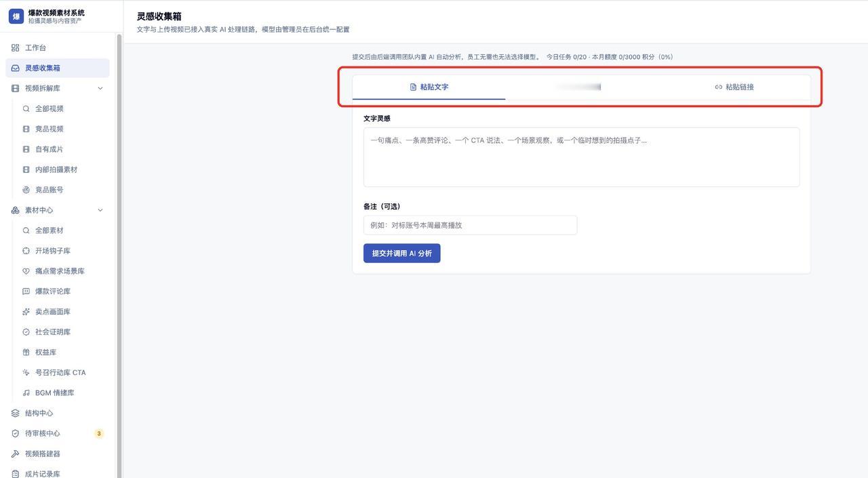This screenshot has height=478, width=868.
Task: Open the 号召行动库 CTA pointer icon
Action: [26, 373]
